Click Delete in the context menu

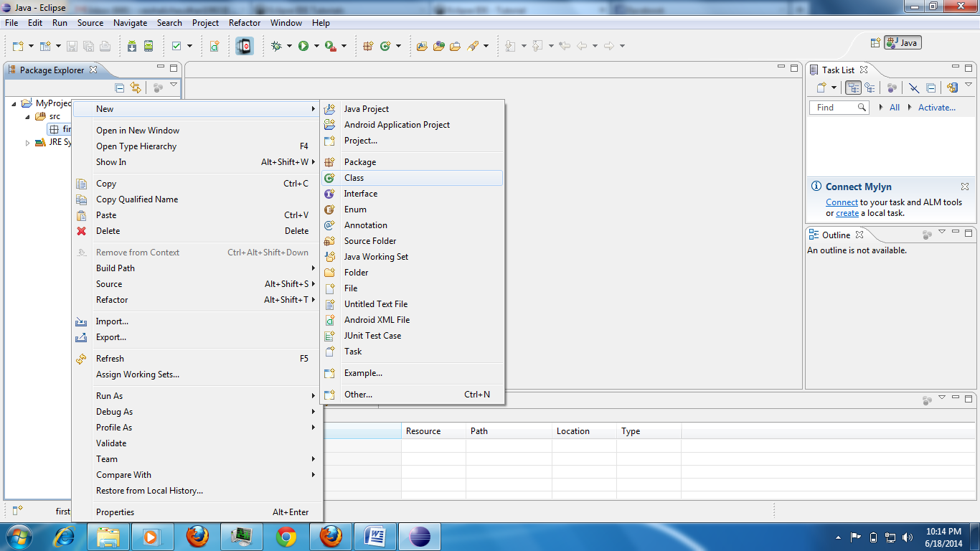tap(197, 231)
